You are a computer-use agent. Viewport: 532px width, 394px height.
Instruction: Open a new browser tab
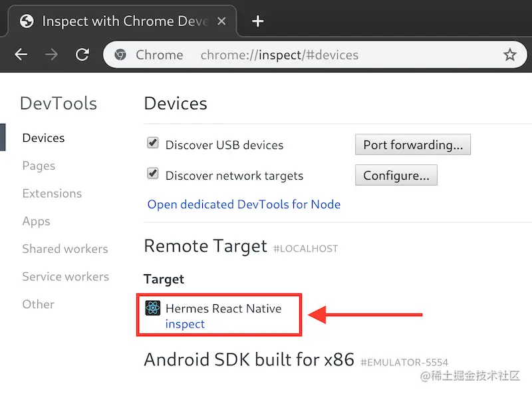(257, 21)
